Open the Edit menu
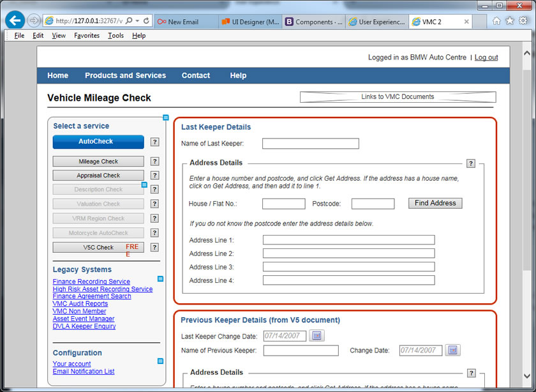Image resolution: width=536 pixels, height=392 pixels. click(38, 35)
